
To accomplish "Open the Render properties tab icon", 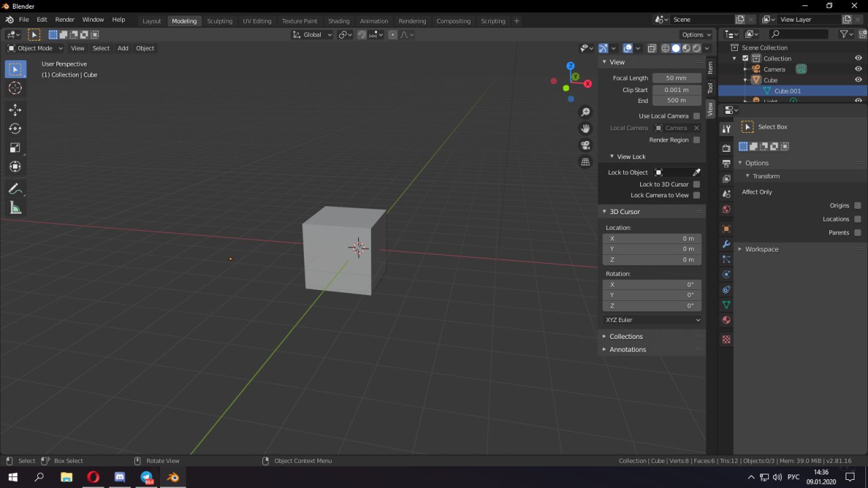I will [726, 148].
